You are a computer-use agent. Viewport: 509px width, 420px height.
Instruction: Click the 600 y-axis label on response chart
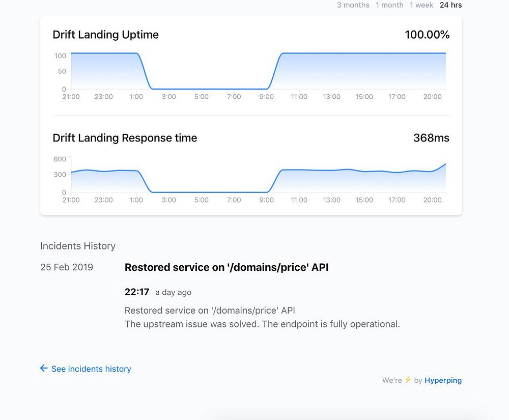coord(60,159)
